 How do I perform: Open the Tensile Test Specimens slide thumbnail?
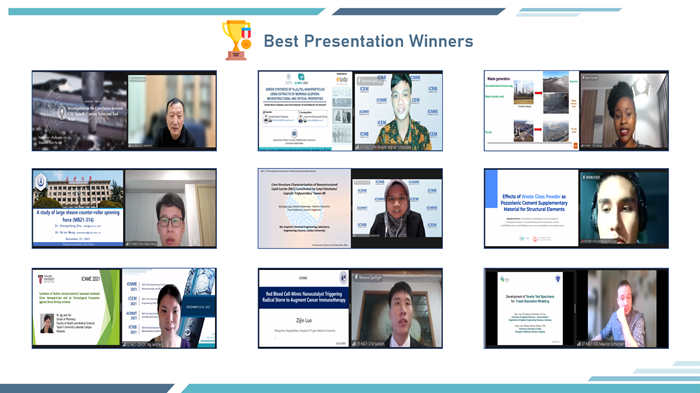530,308
